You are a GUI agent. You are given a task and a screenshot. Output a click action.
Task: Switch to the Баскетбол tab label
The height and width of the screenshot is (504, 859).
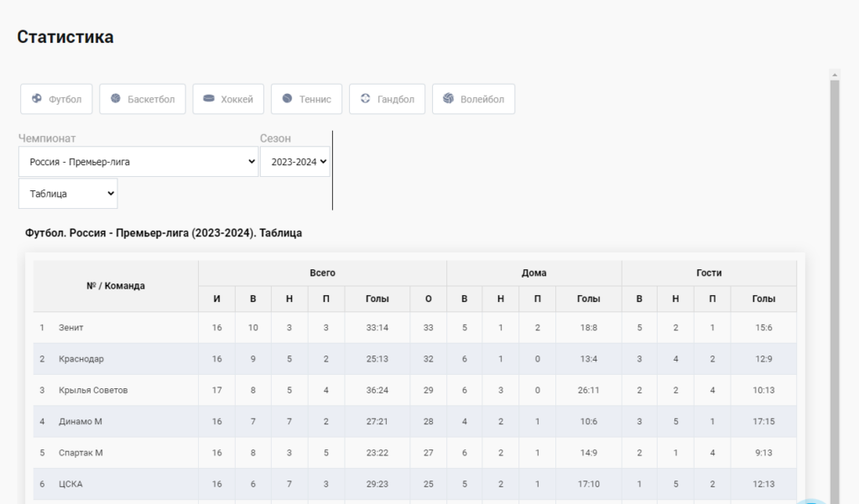[x=151, y=99]
